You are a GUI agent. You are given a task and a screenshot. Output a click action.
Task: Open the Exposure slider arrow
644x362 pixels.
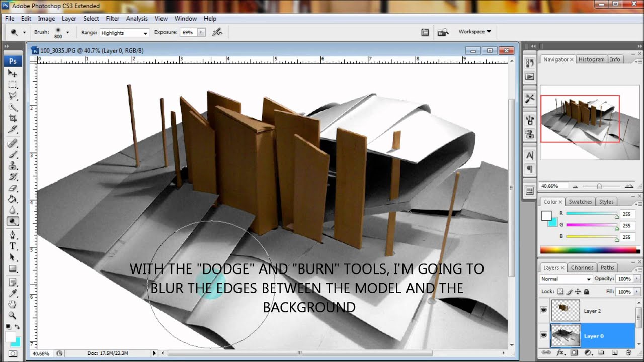(201, 32)
